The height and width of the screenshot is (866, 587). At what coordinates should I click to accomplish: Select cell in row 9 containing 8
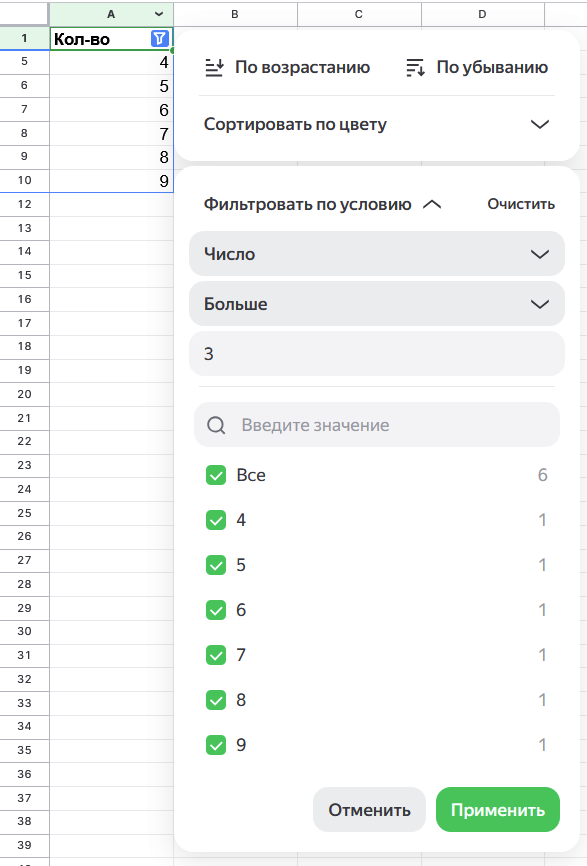pos(112,157)
